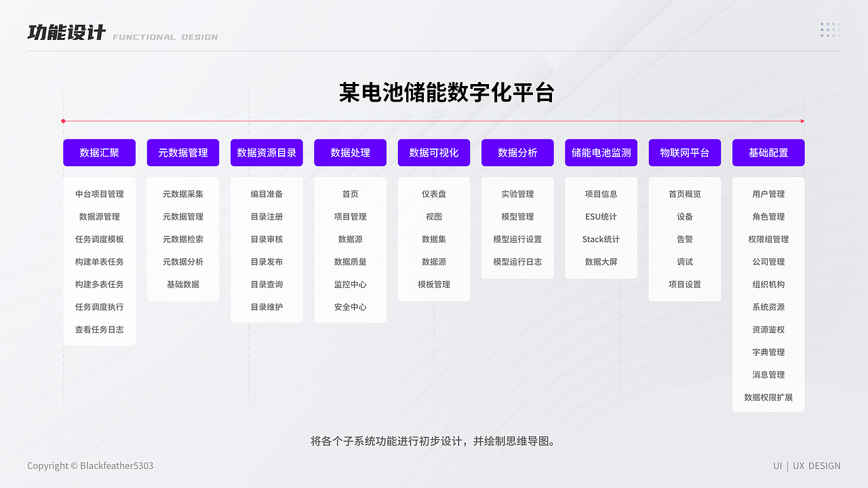868x488 pixels.
Task: Click 目录发布 under 数据资源目录
Action: 267,262
